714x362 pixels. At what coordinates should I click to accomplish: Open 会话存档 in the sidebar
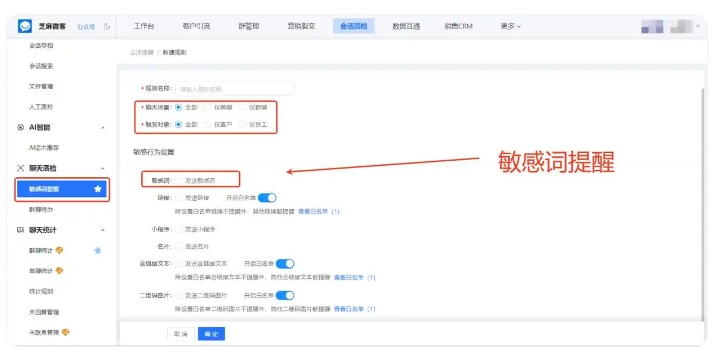point(41,46)
